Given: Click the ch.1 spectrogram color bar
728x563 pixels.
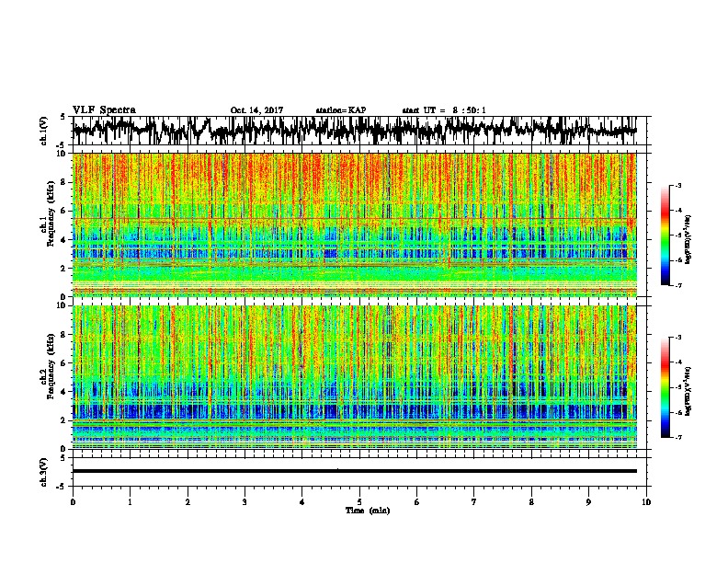Looking at the screenshot, I should [665, 236].
